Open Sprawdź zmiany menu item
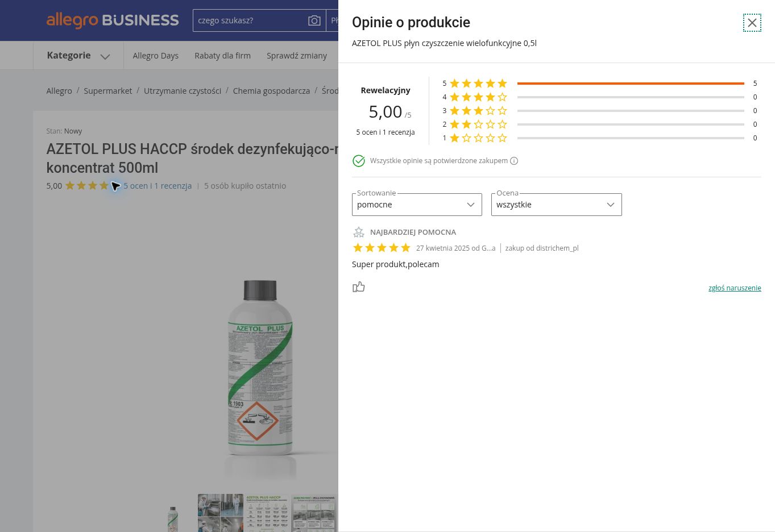The width and height of the screenshot is (775, 532). [x=297, y=56]
